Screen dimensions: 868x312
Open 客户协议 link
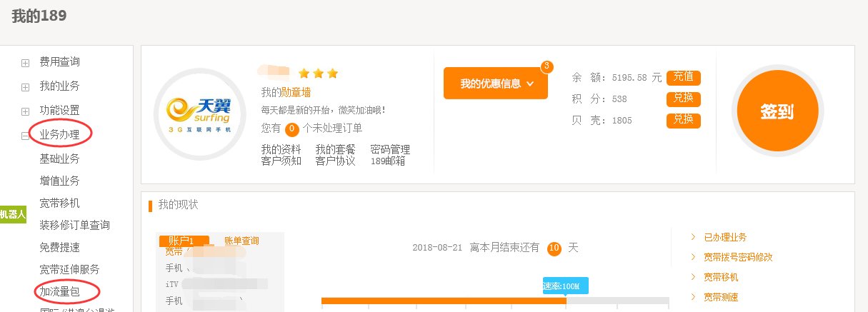pyautogui.click(x=336, y=161)
